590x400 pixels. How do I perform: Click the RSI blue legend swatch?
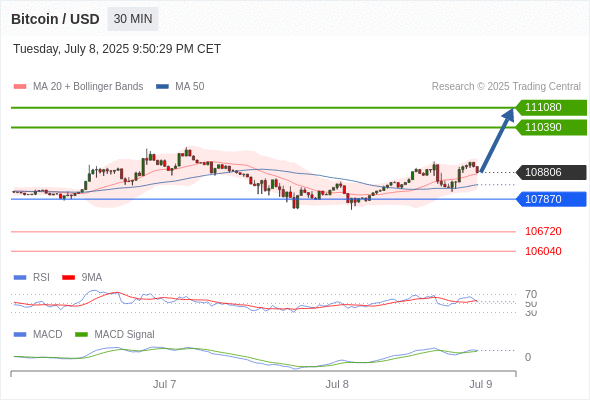[x=20, y=278]
